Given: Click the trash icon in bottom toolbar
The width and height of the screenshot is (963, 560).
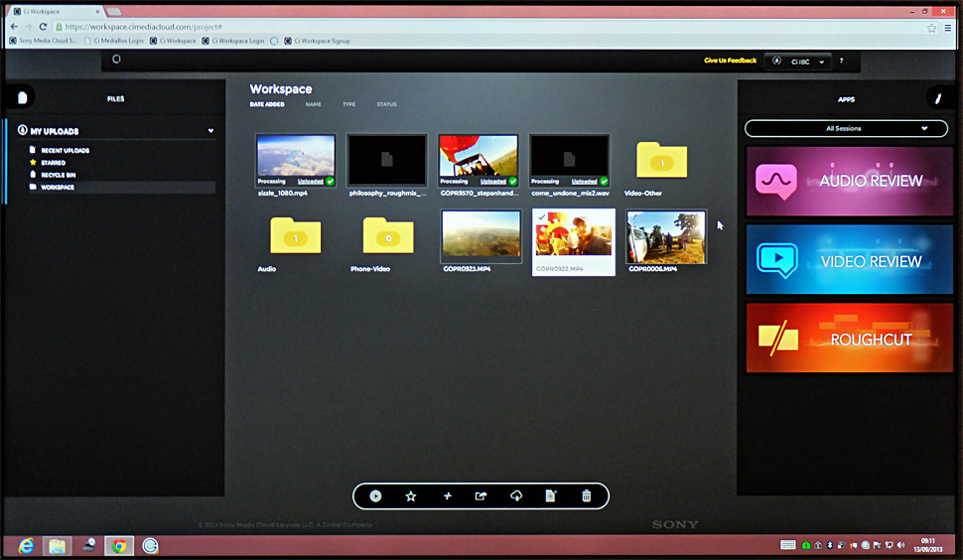Looking at the screenshot, I should [x=587, y=496].
